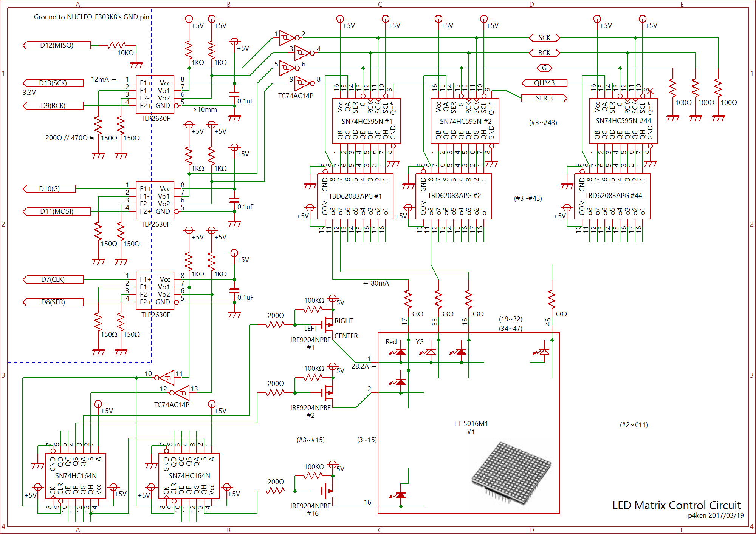Click the 33Ω resistor on matrix pin 48
756x534 pixels.
click(x=552, y=299)
